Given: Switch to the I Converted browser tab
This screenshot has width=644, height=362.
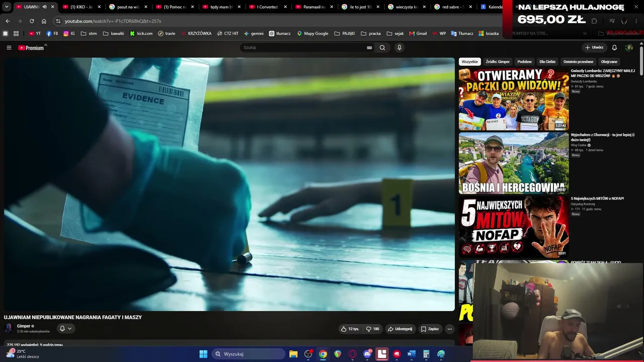Looking at the screenshot, I should 267,7.
